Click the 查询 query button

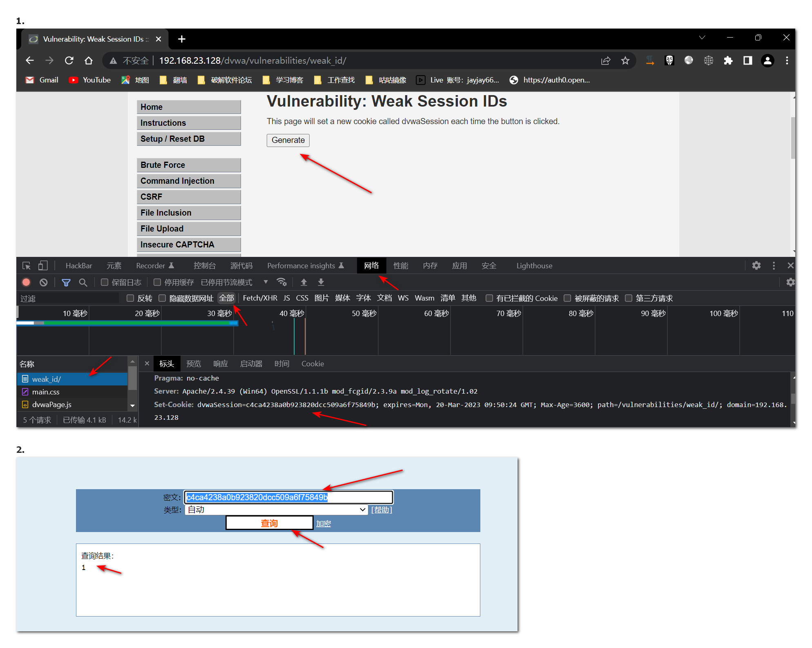pos(269,523)
